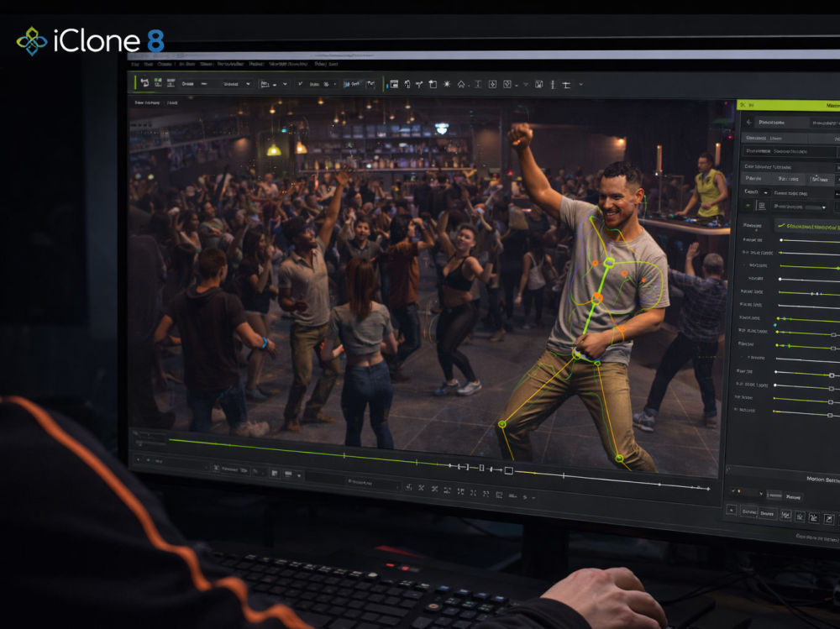
Task: Open the last item in the menu bar
Action: point(326,64)
